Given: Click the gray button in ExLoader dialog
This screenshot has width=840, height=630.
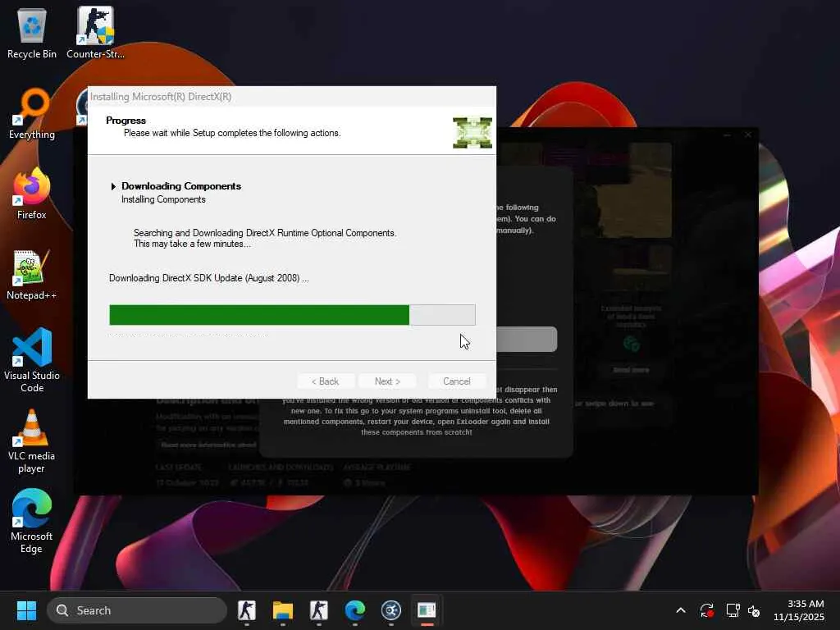Looking at the screenshot, I should [527, 339].
